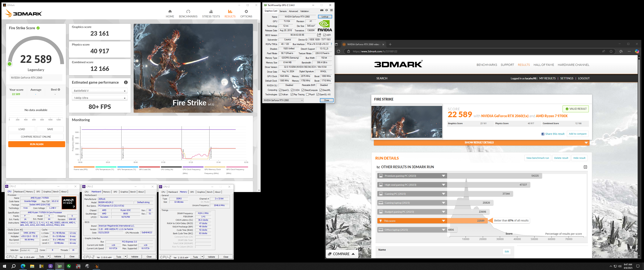
Task: Open the 1440p Ultra resolution dropdown
Action: click(99, 98)
